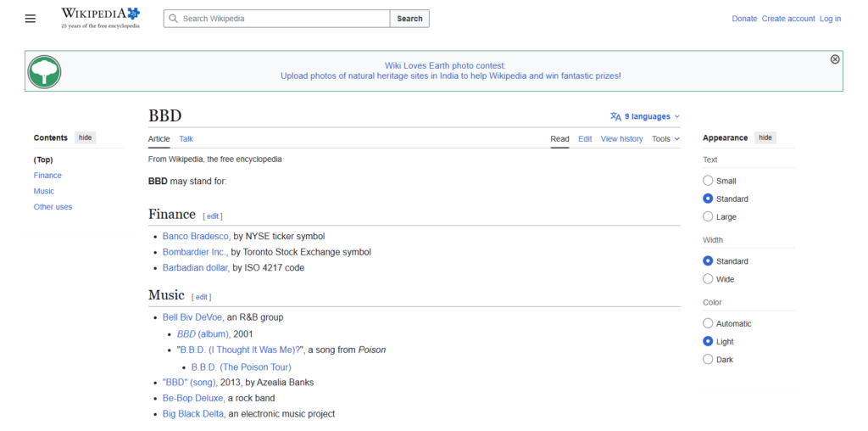
Task: Select the Small text size radio button
Action: pos(708,181)
